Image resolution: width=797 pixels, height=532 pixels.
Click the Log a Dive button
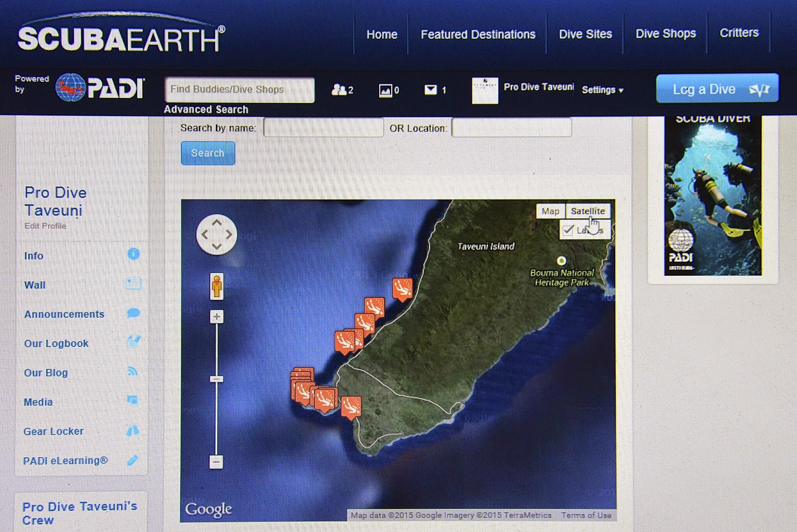click(717, 89)
